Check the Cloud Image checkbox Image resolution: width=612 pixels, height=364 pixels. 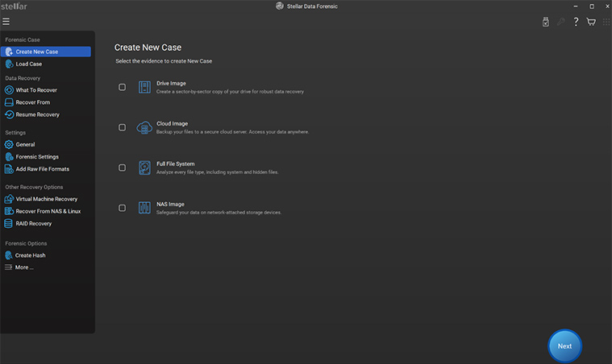pos(123,127)
